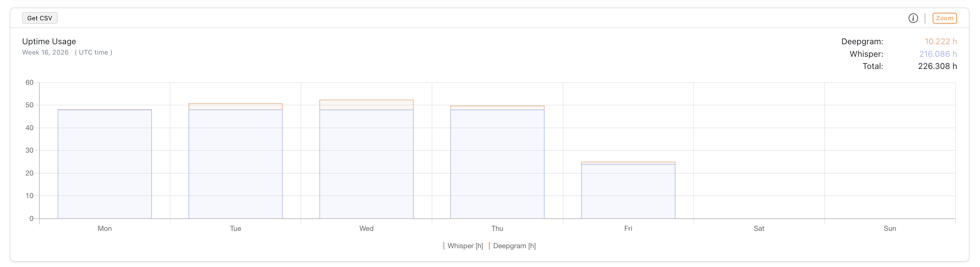
Task: Click the Monday Whisper bar
Action: (x=105, y=163)
